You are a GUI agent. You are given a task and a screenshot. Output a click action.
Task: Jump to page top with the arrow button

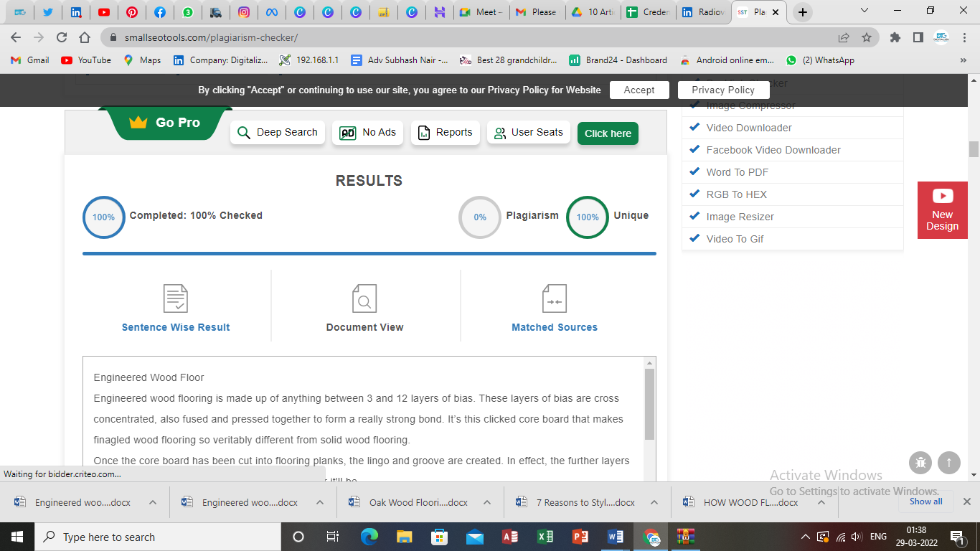(x=949, y=463)
